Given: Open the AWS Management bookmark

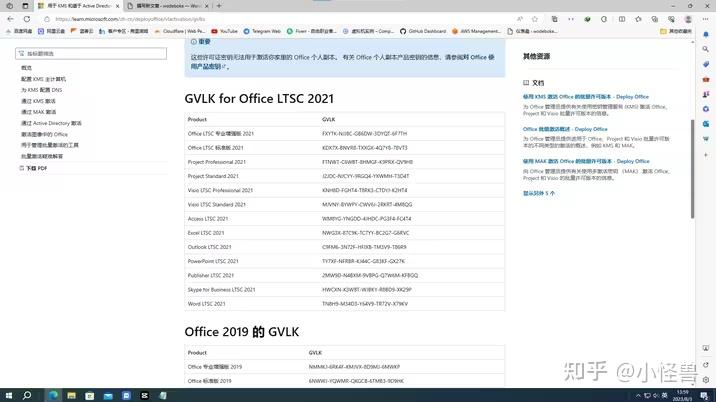Looking at the screenshot, I should (x=476, y=31).
